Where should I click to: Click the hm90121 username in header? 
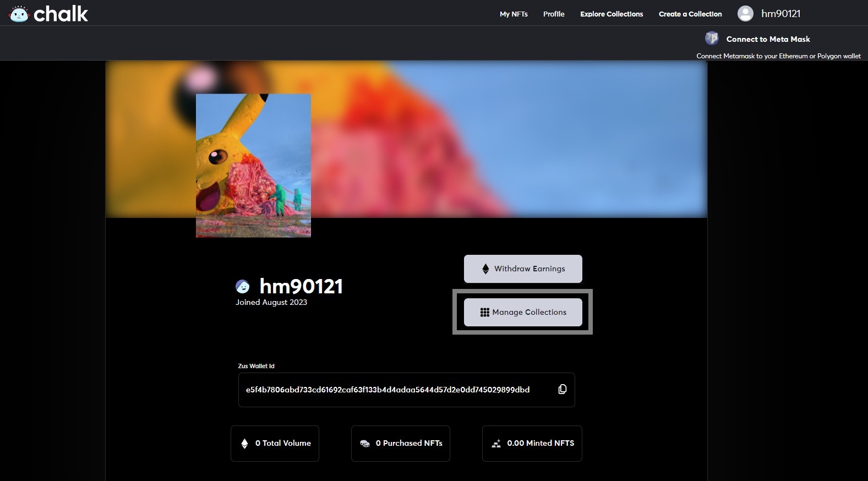[780, 14]
